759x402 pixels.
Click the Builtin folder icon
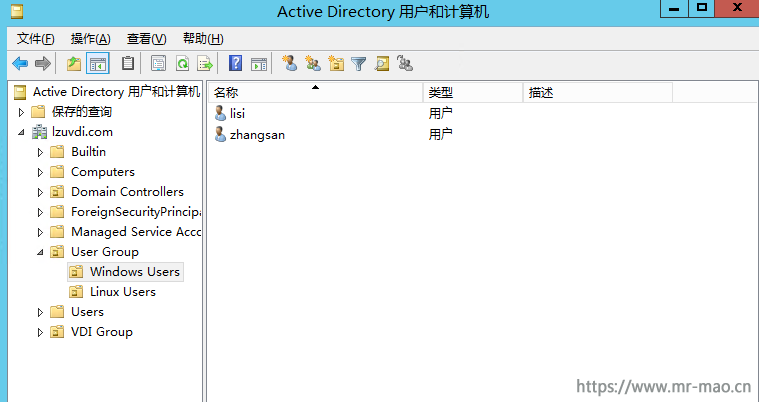click(57, 152)
